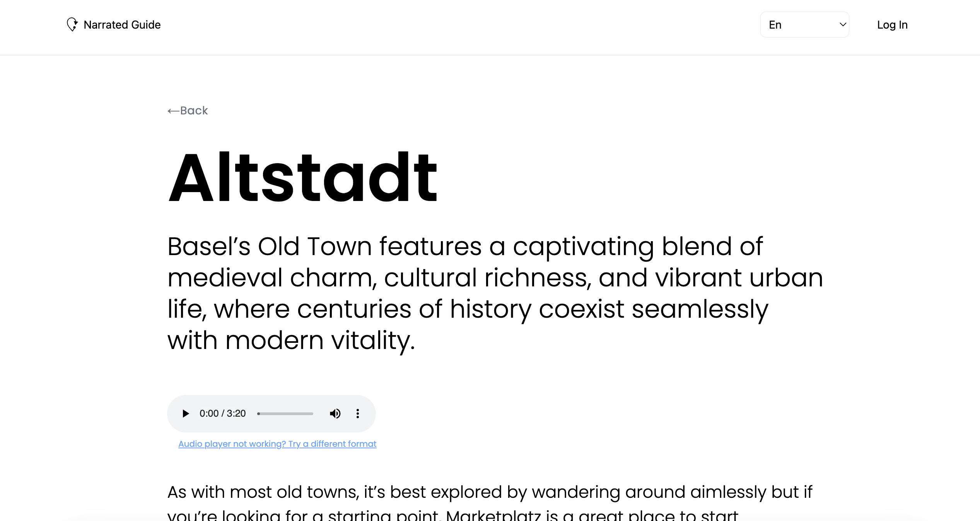
Task: Click the chevron arrow in language selector
Action: click(x=843, y=25)
